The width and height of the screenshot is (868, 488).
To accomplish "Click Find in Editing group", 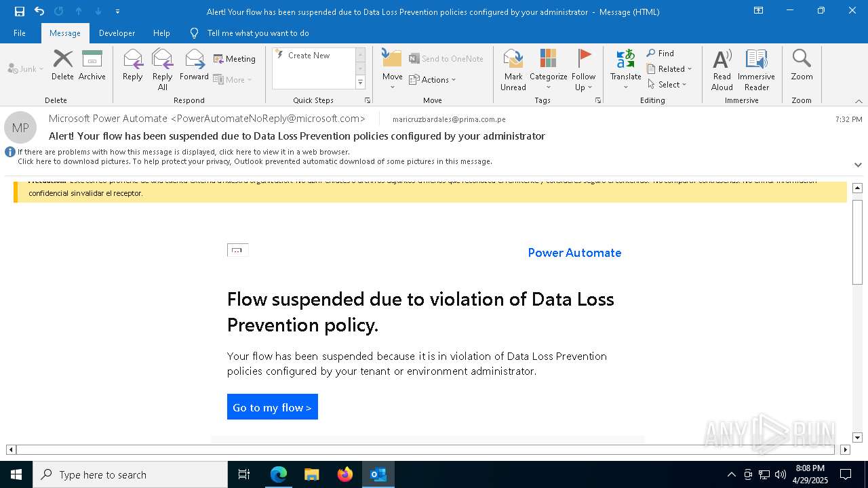I will (x=660, y=53).
